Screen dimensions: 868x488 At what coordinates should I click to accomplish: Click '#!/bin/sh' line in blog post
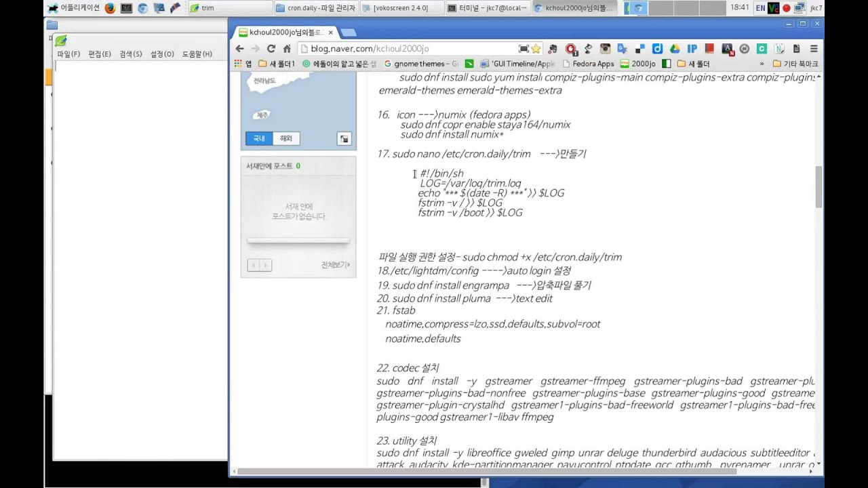point(442,174)
